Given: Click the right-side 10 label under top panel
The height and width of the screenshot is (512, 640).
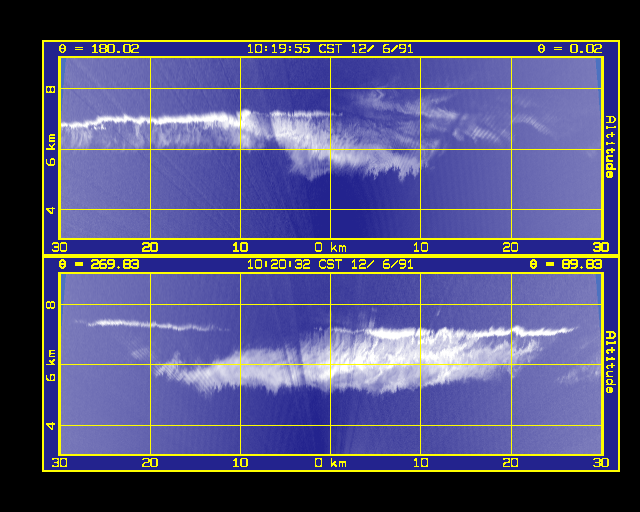Looking at the screenshot, I should point(420,247).
